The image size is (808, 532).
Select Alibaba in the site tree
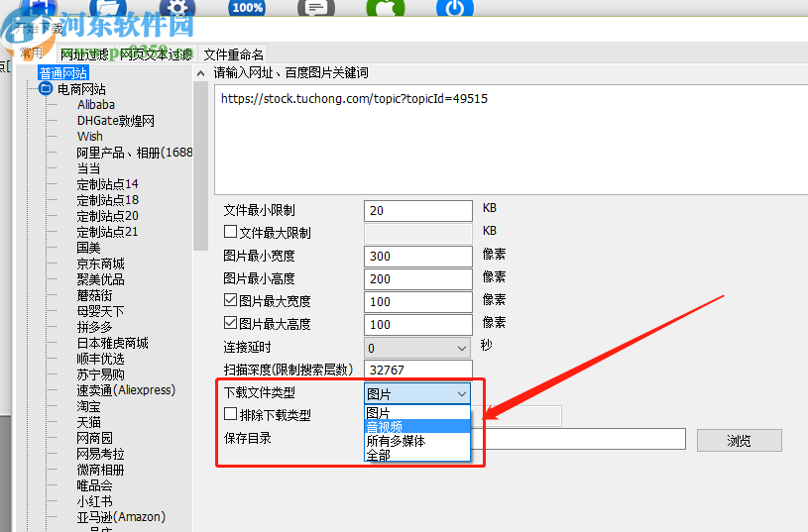(x=96, y=105)
